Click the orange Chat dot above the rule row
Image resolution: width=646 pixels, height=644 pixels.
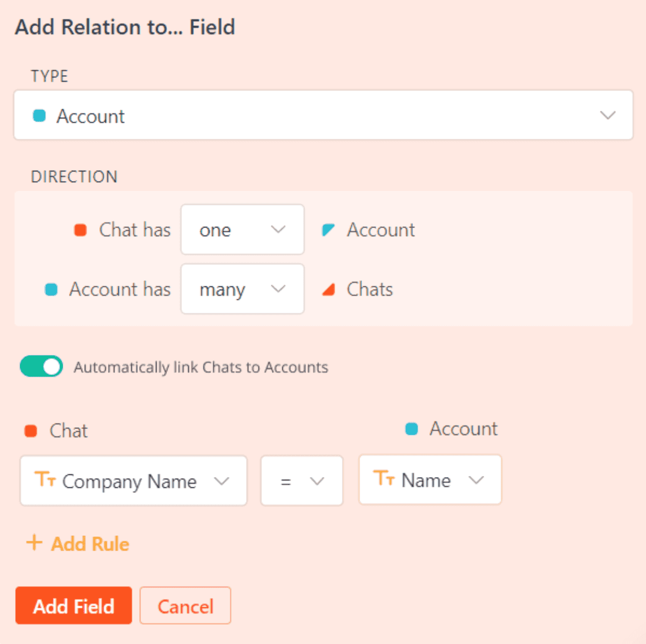31,430
